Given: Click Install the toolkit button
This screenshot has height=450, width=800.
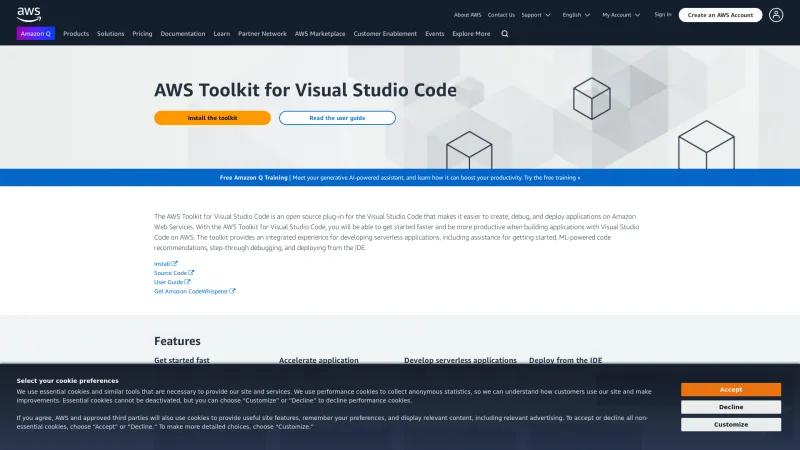Looking at the screenshot, I should coord(212,118).
